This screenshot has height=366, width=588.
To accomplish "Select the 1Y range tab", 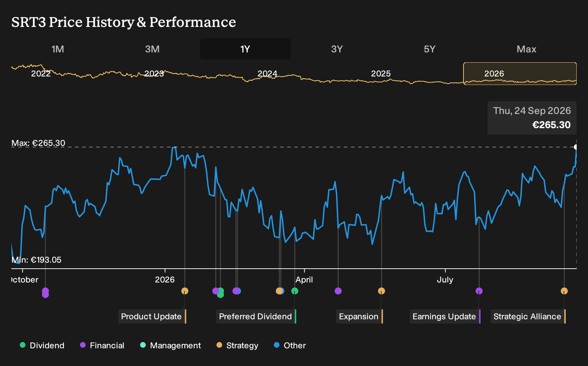I will click(246, 49).
